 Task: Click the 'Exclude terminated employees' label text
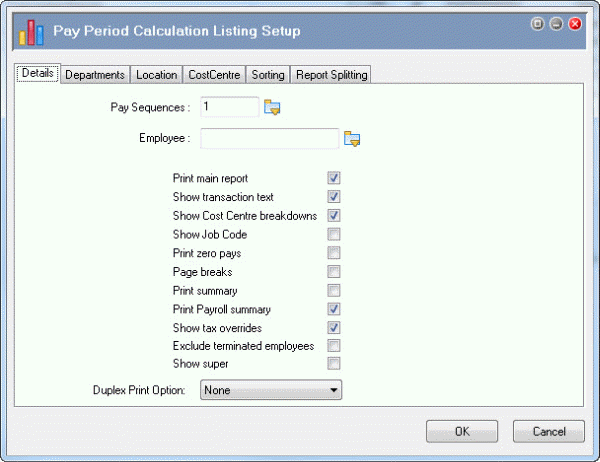coord(243,346)
